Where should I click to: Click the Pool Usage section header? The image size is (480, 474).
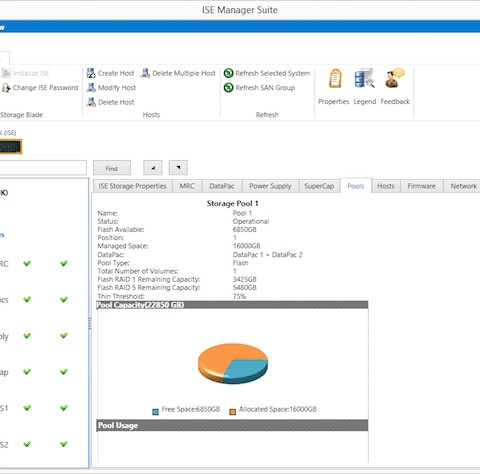point(232,425)
